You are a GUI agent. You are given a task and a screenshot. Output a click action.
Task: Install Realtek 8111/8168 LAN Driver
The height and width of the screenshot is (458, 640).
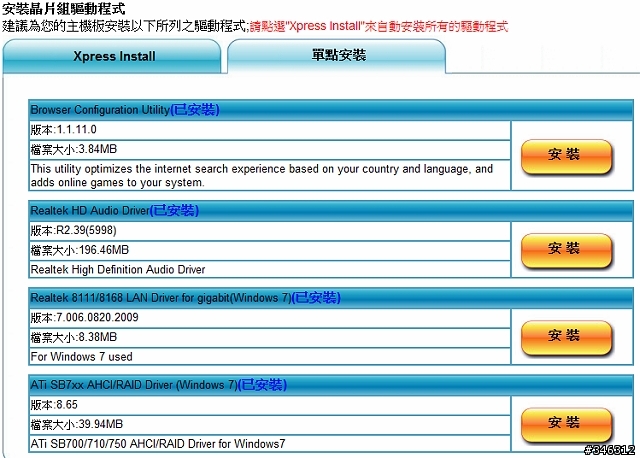567,338
